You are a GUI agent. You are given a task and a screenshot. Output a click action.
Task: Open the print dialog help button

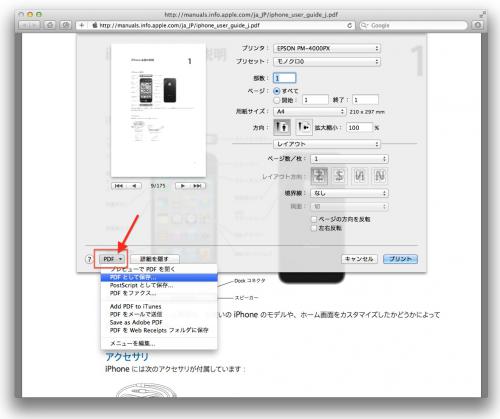89,259
